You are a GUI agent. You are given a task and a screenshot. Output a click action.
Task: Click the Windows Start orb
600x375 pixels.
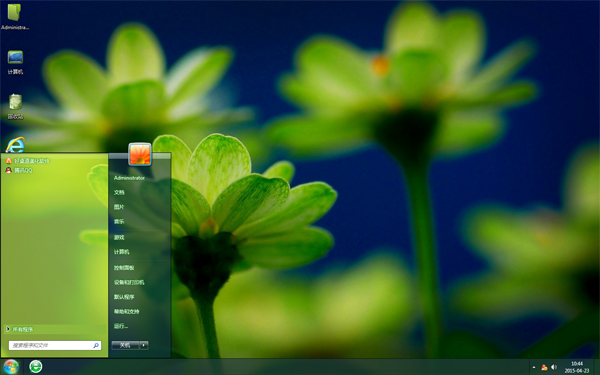point(11,367)
